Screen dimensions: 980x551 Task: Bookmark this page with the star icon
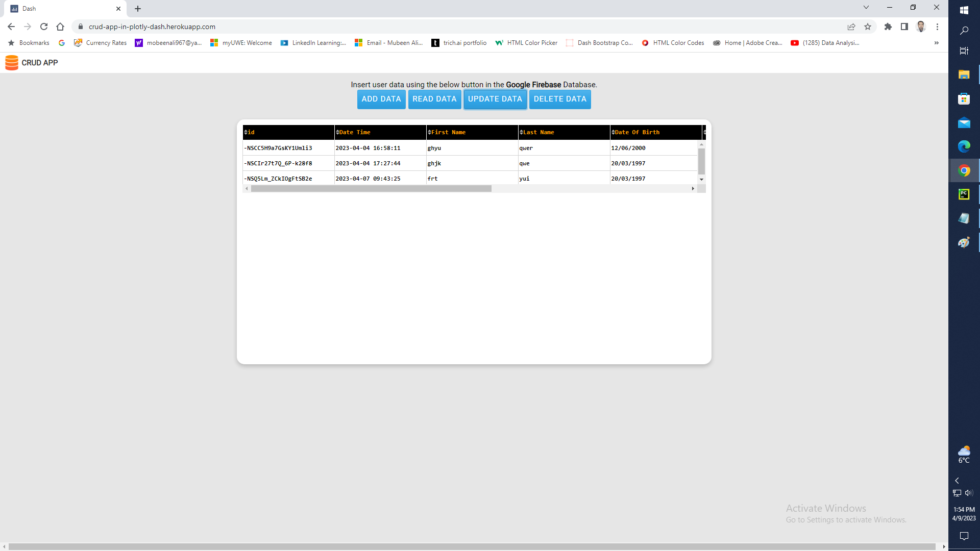pos(868,27)
